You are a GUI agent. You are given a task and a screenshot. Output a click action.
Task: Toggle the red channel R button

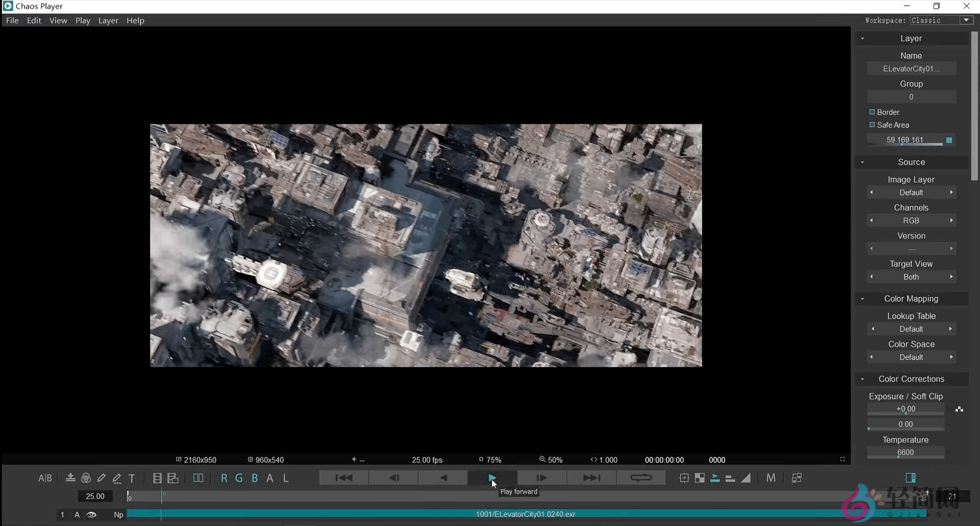click(x=224, y=478)
